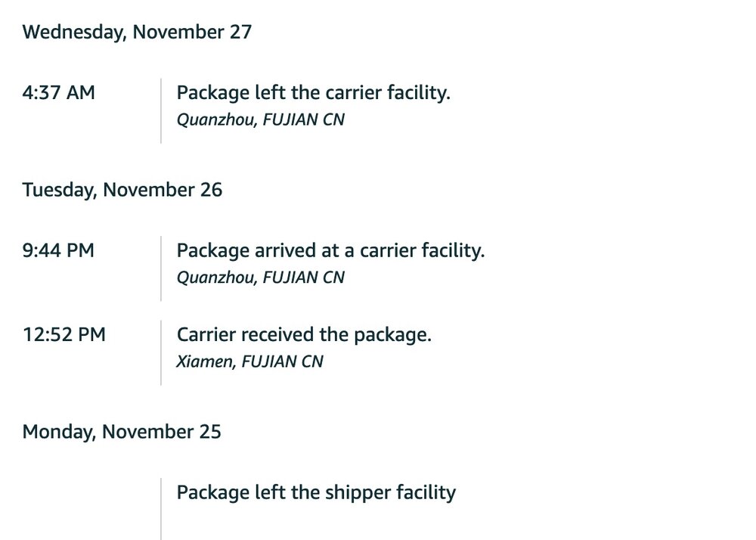The image size is (756, 540).
Task: Select "Package arrived at a carrier facility" status
Action: coord(330,250)
